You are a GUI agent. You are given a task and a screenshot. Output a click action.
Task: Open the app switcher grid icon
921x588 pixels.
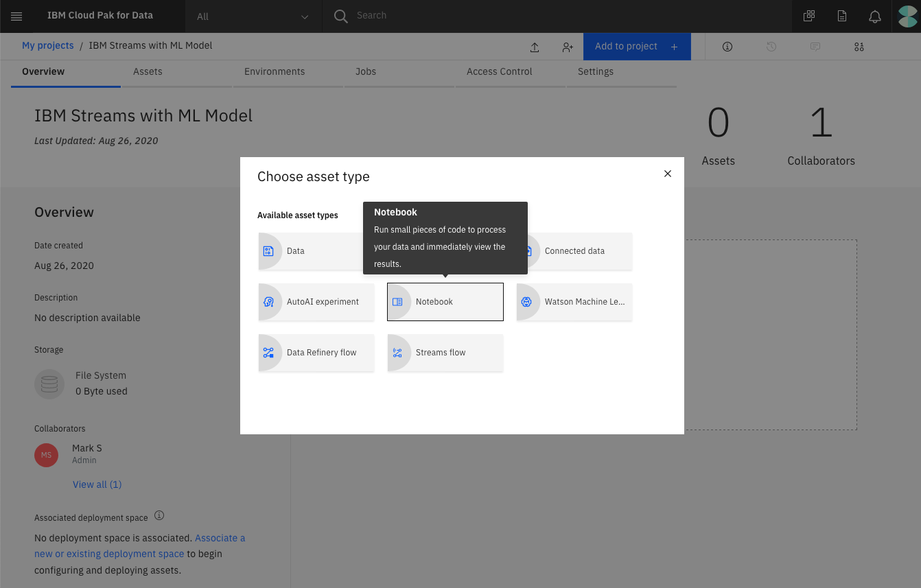[809, 16]
